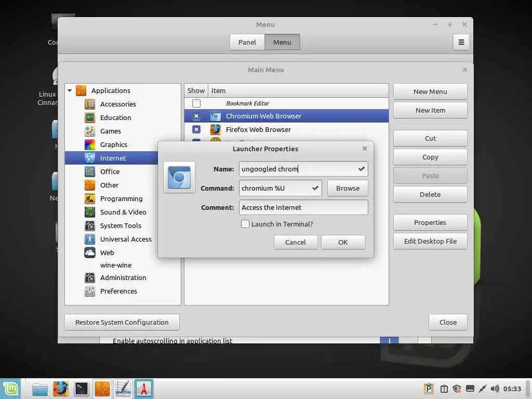Select the Internet category icon
The image size is (532, 399).
90,158
